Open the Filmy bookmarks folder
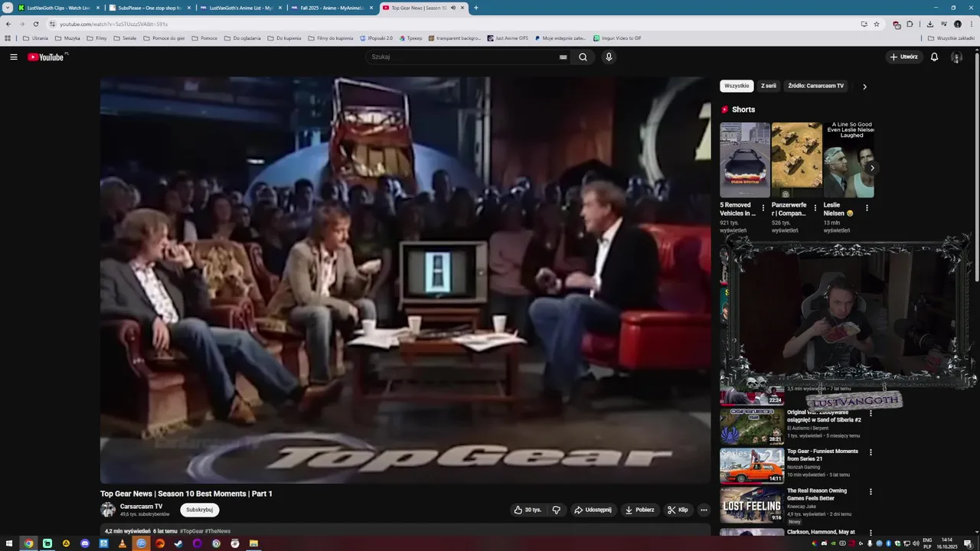 [96, 37]
